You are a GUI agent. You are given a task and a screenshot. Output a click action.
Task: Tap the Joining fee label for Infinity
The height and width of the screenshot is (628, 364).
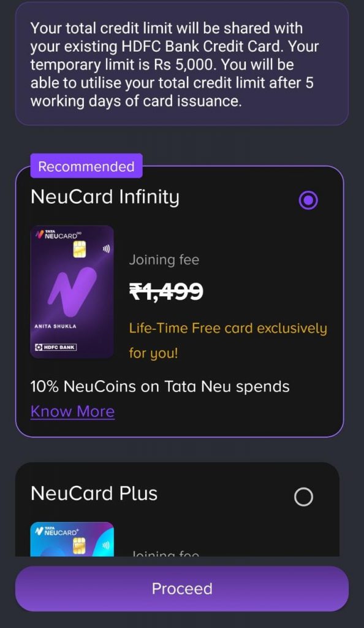pyautogui.click(x=164, y=260)
